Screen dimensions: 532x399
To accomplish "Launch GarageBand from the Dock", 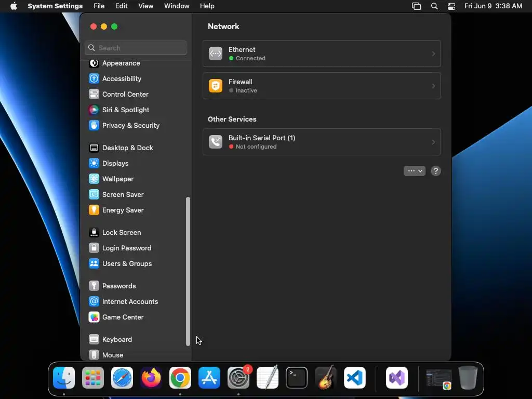I will click(x=326, y=378).
